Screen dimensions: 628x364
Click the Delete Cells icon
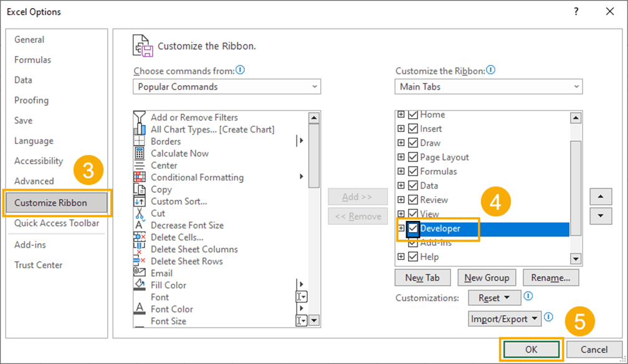140,237
